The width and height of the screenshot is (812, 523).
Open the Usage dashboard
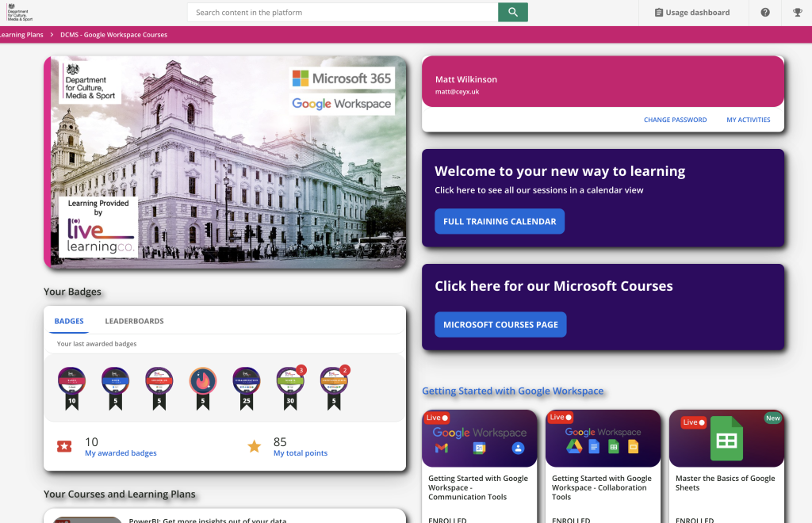(691, 13)
